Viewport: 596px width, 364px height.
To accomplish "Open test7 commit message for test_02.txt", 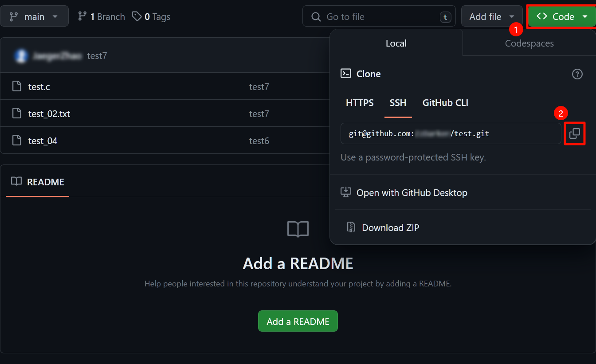I will [259, 114].
